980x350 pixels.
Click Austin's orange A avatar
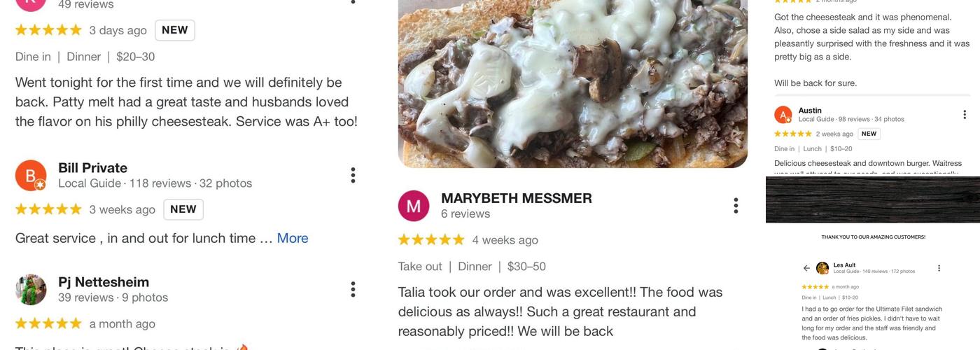783,115
